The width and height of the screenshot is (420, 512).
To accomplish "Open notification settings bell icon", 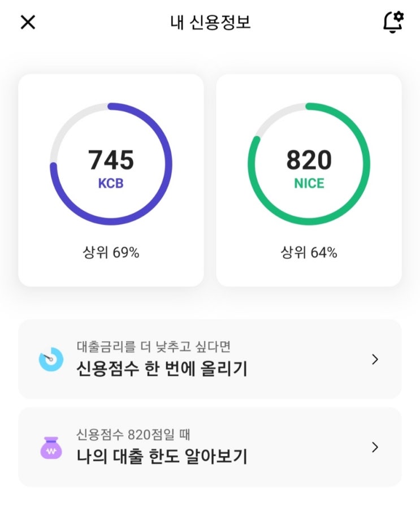I will tap(393, 22).
